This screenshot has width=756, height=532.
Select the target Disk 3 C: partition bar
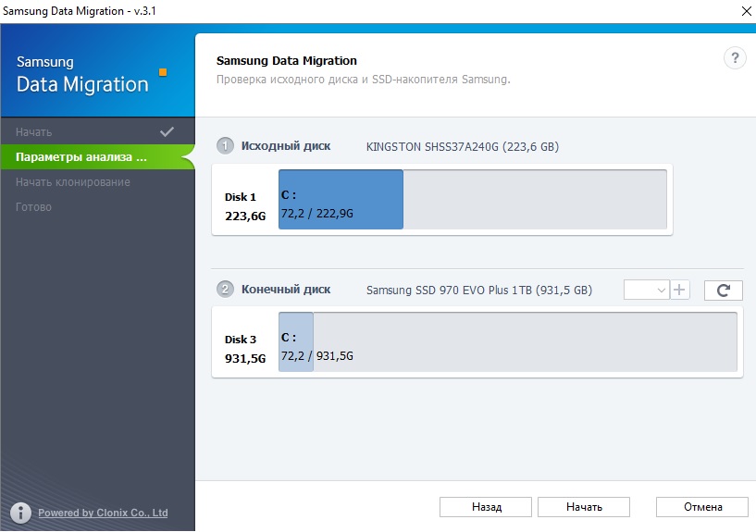point(296,341)
